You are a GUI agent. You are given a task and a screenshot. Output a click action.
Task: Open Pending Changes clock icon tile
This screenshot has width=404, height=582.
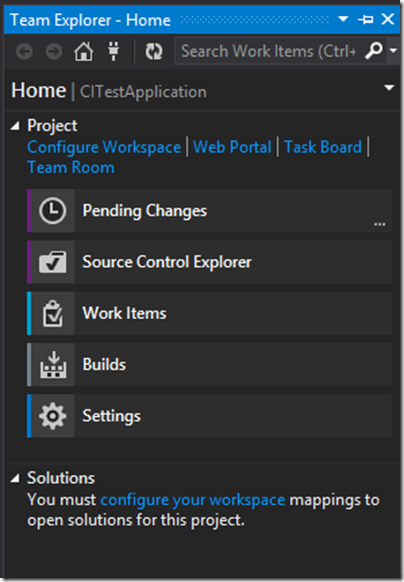(x=53, y=211)
